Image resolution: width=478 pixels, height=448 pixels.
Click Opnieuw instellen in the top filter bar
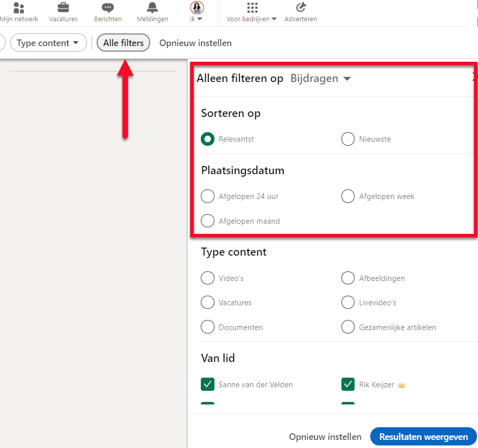[195, 43]
